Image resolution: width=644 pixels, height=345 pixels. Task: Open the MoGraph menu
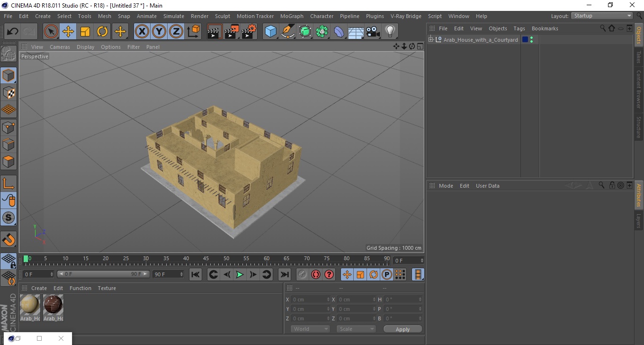tap(292, 16)
